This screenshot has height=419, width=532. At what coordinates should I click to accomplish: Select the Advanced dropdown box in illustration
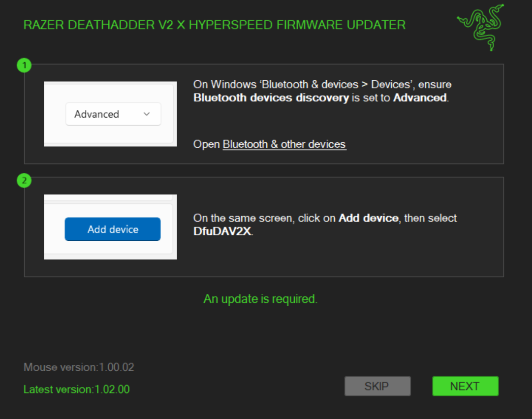click(113, 114)
